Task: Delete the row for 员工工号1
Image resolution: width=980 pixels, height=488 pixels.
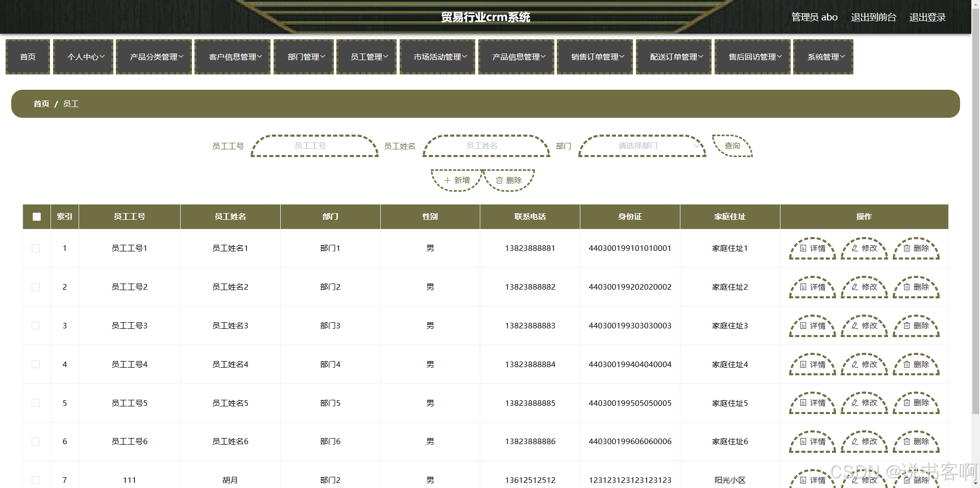Action: [916, 248]
